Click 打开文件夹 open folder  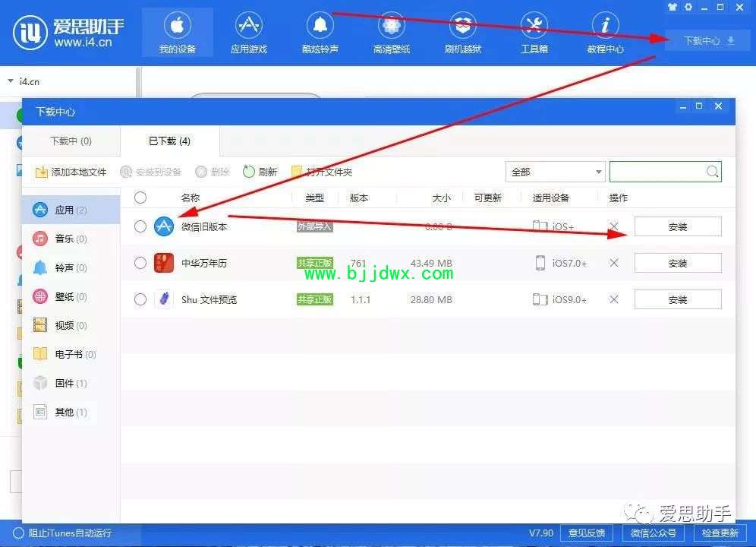tap(322, 172)
